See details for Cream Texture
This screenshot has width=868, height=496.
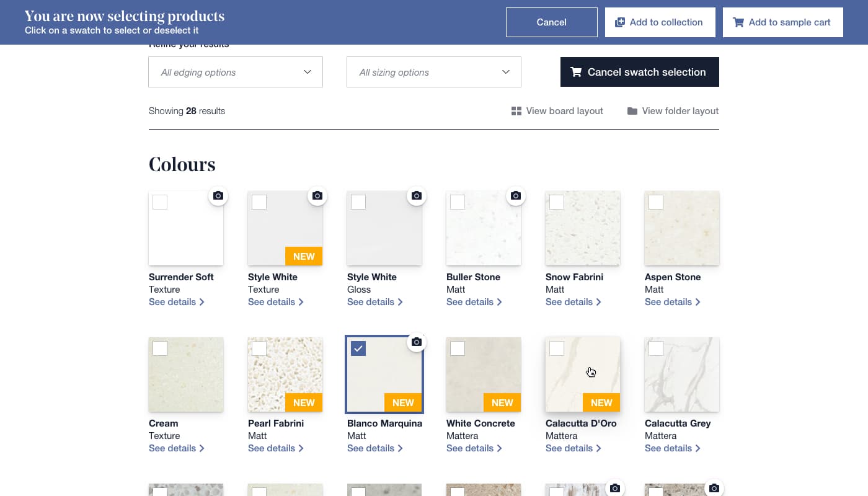coord(177,448)
